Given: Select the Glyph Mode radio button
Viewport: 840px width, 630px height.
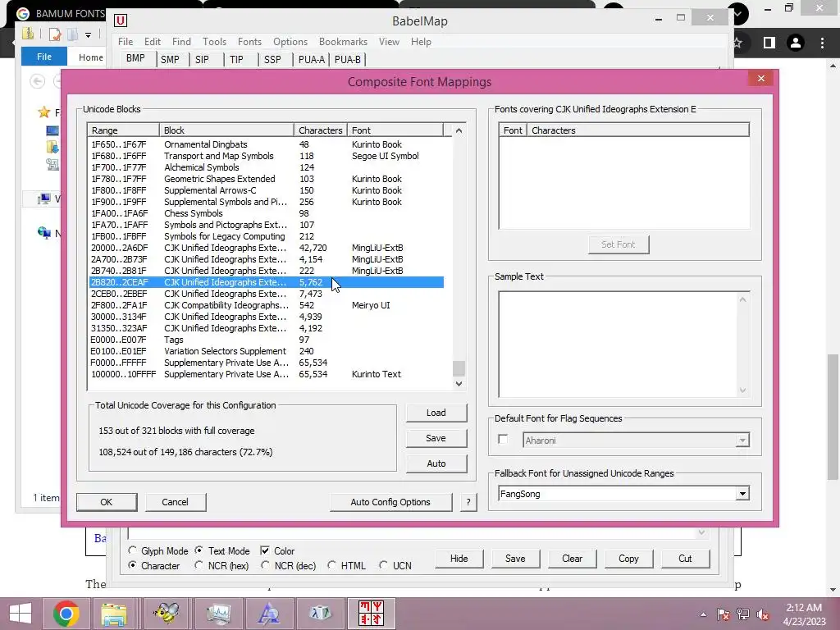Looking at the screenshot, I should tap(132, 550).
